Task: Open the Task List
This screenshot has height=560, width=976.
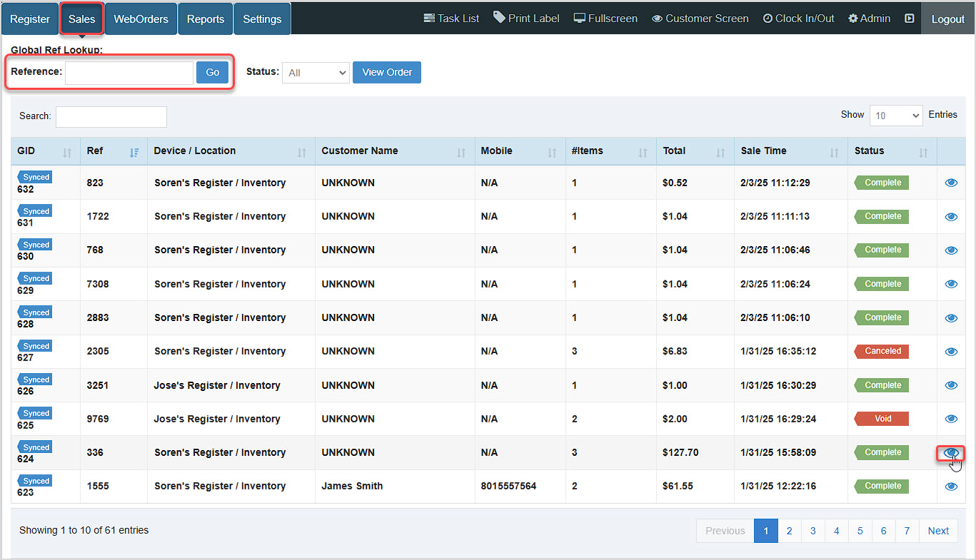Action: coord(451,18)
